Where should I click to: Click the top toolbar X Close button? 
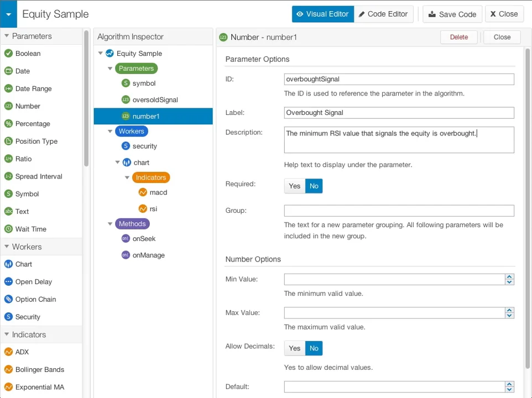pyautogui.click(x=504, y=14)
